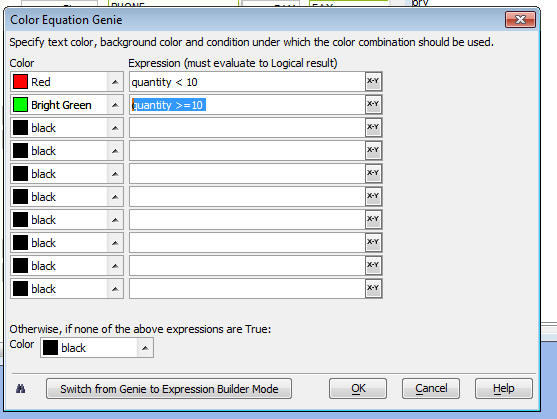Click the bright green color swatch
This screenshot has height=419, width=557.
tap(20, 105)
